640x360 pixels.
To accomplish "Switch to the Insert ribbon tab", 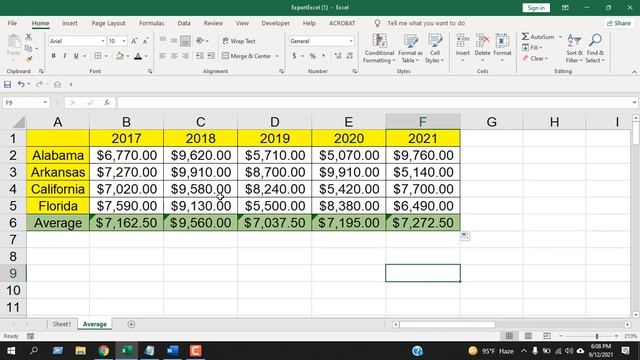I will click(70, 23).
